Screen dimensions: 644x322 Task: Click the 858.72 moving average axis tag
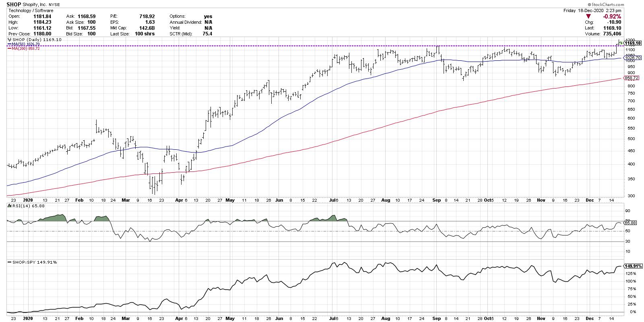(631, 78)
